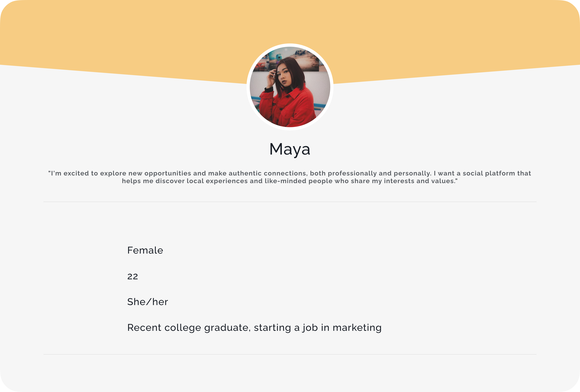Image resolution: width=580 pixels, height=392 pixels.
Task: Select the age value 22
Action: tap(133, 276)
